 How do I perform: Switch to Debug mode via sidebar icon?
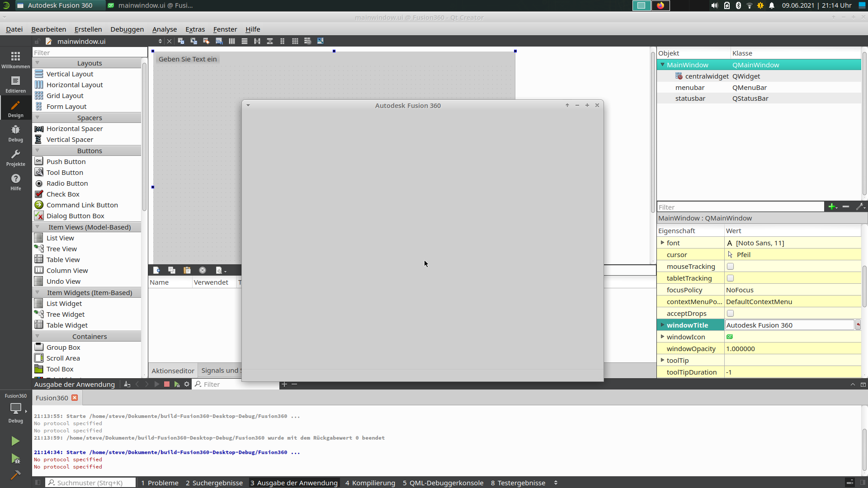15,132
